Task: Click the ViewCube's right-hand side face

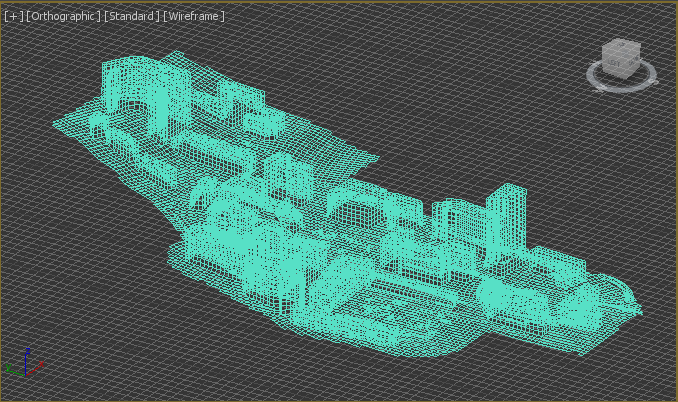Action: 632,62
